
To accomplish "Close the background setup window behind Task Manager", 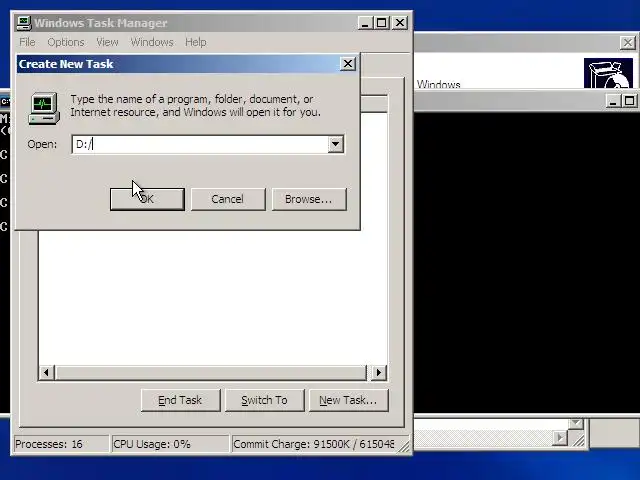I will pos(628,42).
